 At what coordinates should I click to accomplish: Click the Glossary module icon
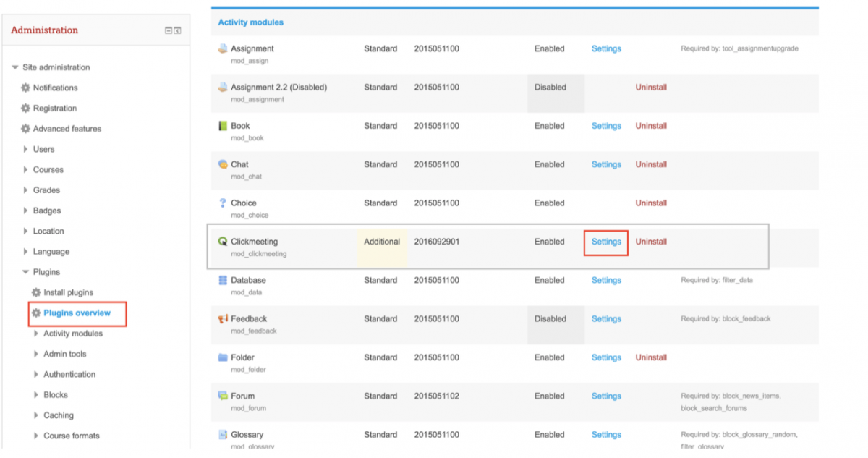tap(221, 434)
